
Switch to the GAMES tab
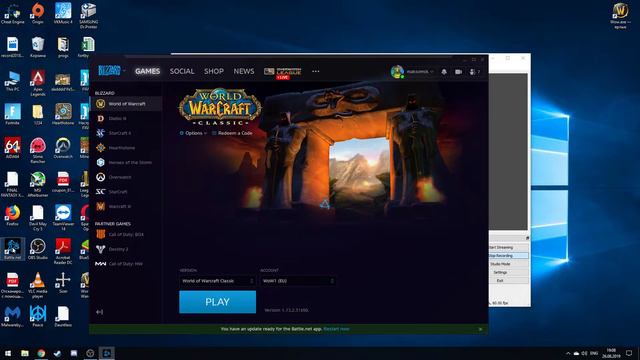coord(147,71)
